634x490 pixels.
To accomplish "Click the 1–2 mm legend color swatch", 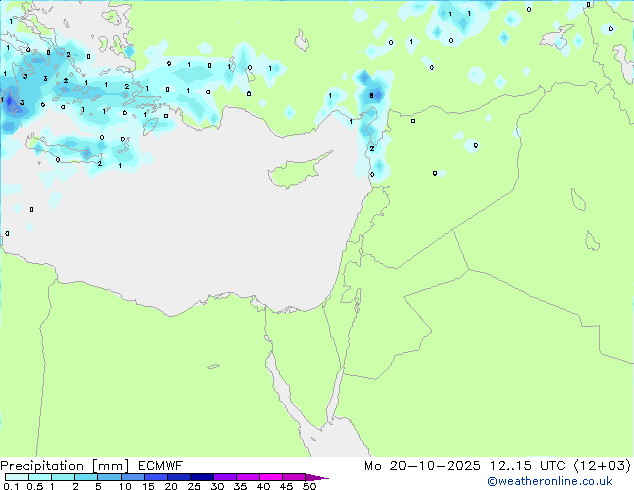I will 63,477.
